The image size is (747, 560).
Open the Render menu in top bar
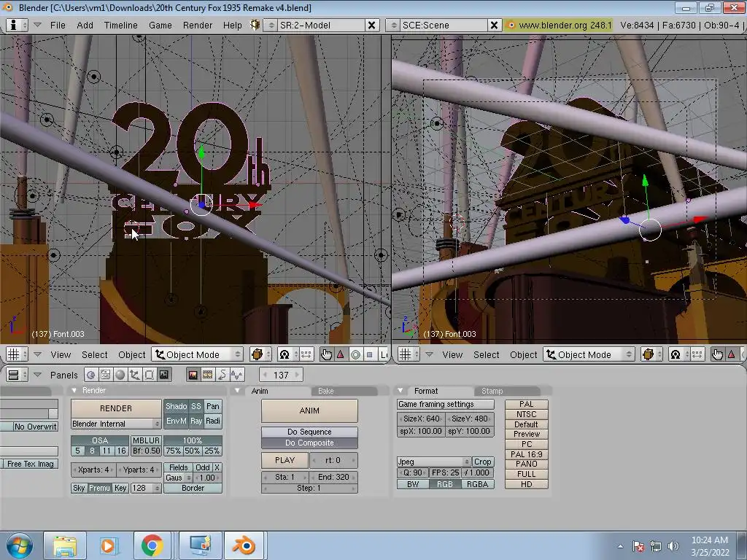197,26
